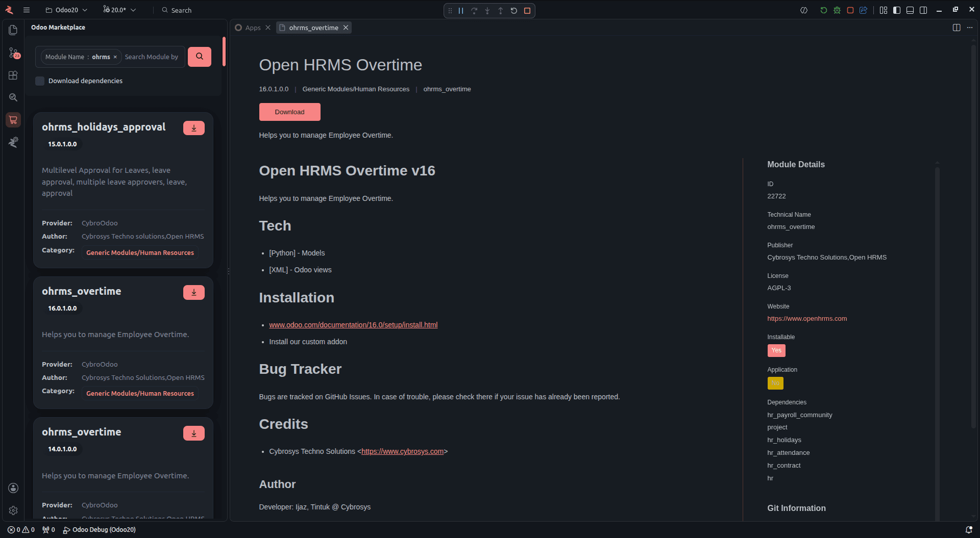Open the editor More Actions ellipsis
Image resolution: width=980 pixels, height=538 pixels.
pos(970,28)
